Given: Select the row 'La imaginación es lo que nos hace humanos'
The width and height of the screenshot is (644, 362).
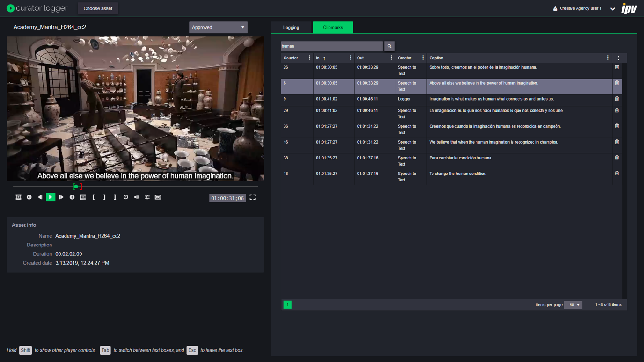Looking at the screenshot, I should pyautogui.click(x=451, y=114).
